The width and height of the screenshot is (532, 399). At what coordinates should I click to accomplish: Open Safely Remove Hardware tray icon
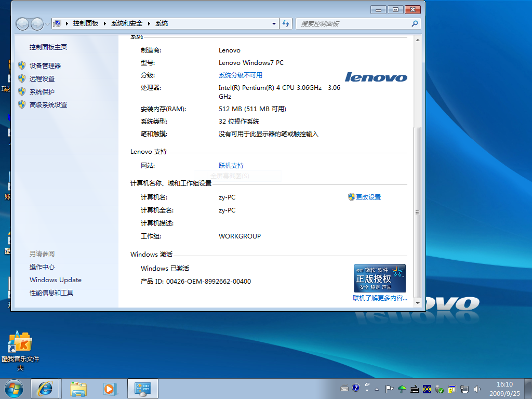point(440,389)
